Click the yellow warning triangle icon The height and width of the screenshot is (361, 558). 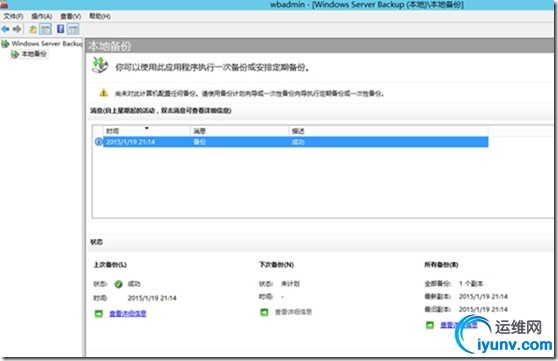[x=104, y=93]
